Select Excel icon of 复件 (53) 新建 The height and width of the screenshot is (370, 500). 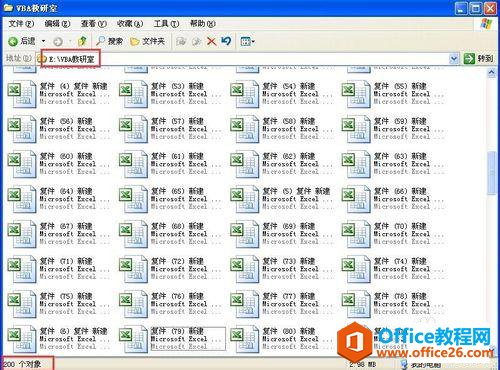tap(133, 94)
